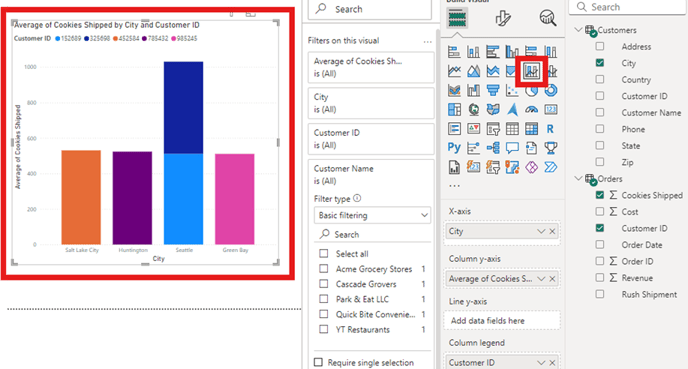
Task: Select the Table visual
Action: tap(512, 129)
